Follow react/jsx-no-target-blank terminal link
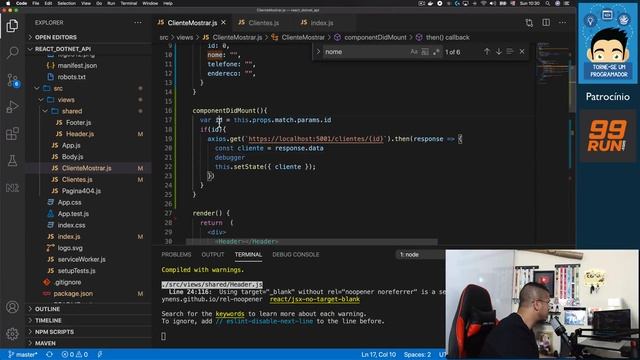Screen dimensions: 640x360 315,299
